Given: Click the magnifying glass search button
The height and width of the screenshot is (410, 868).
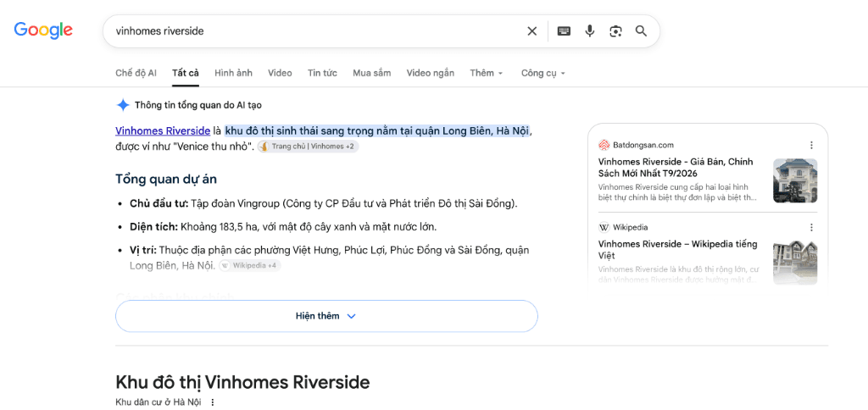Looking at the screenshot, I should pyautogui.click(x=641, y=31).
